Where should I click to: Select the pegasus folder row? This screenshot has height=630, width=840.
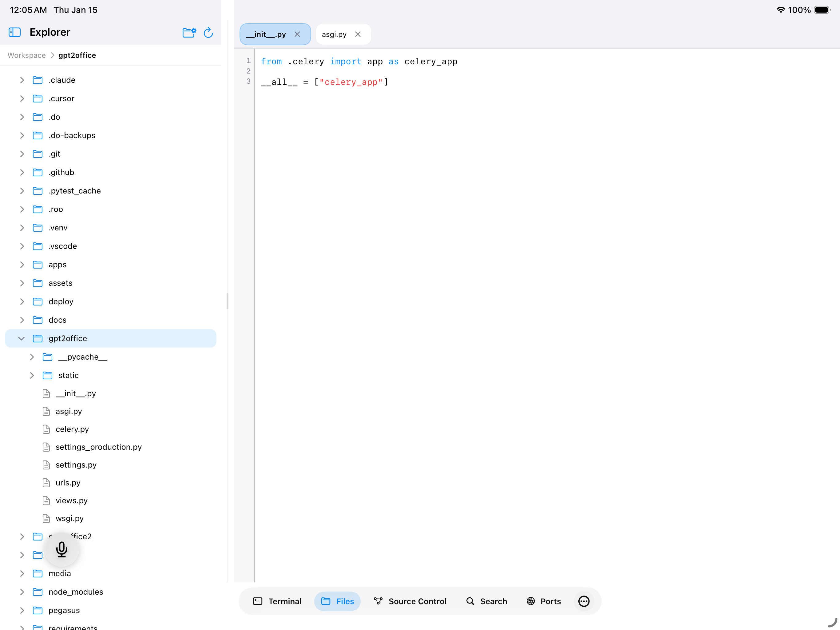(110, 610)
